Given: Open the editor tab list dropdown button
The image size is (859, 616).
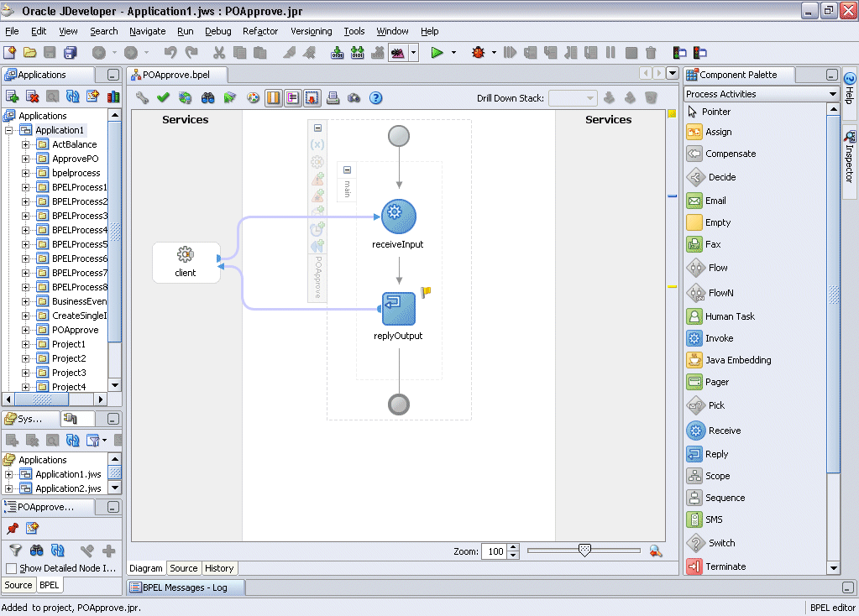Looking at the screenshot, I should click(673, 73).
